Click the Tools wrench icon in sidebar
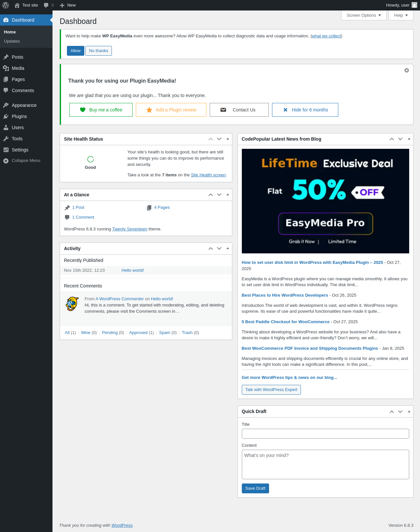The image size is (420, 532). pyautogui.click(x=6, y=139)
